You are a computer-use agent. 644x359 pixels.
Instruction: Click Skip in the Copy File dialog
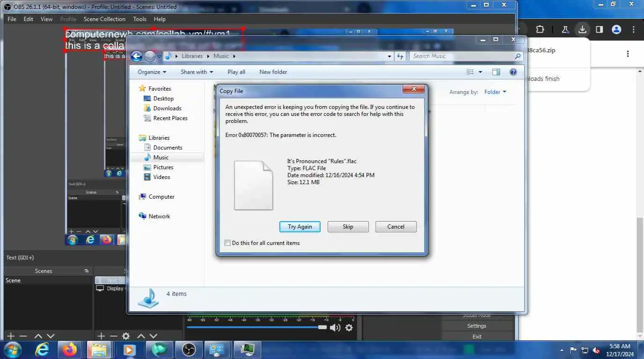pos(348,227)
